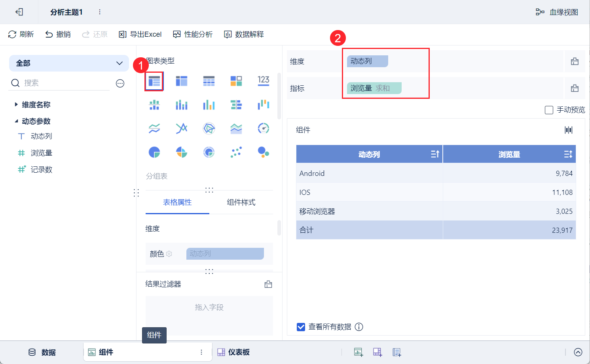Open the more options beside 分析主题1

(x=100, y=12)
